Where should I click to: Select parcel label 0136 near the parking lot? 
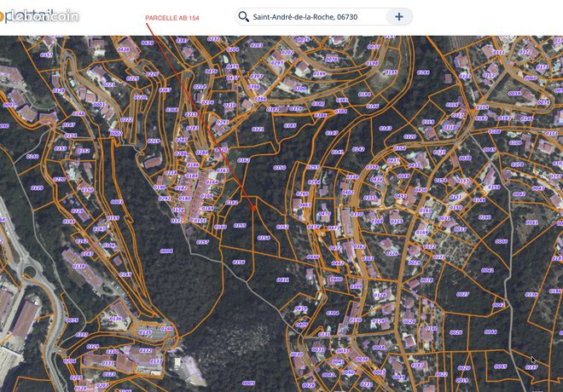(116, 319)
